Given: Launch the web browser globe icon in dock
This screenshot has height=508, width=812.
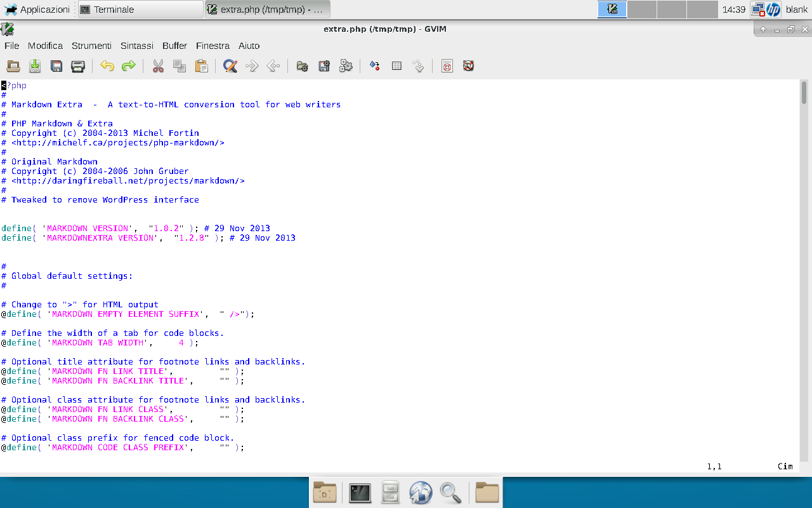Looking at the screenshot, I should (421, 493).
